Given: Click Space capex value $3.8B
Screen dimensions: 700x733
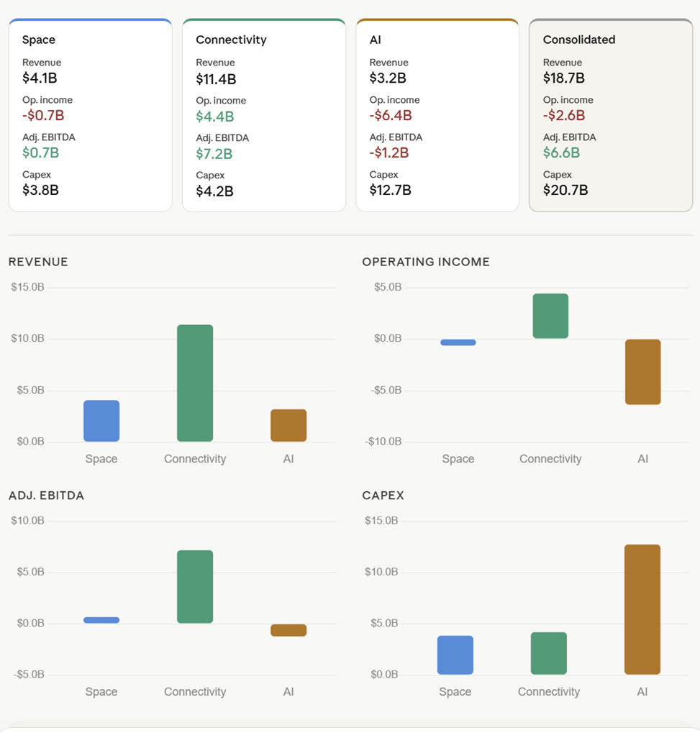Looking at the screenshot, I should [x=40, y=190].
